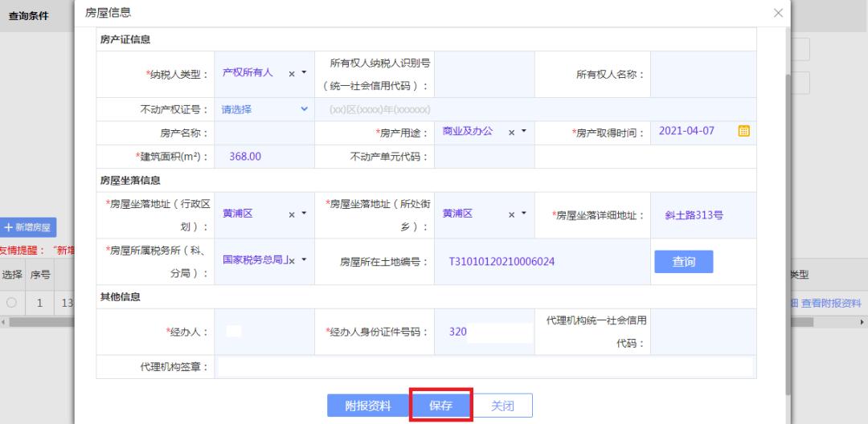868x424 pixels.
Task: Open the 纳税人类型 dropdown arrow
Action: 305,73
